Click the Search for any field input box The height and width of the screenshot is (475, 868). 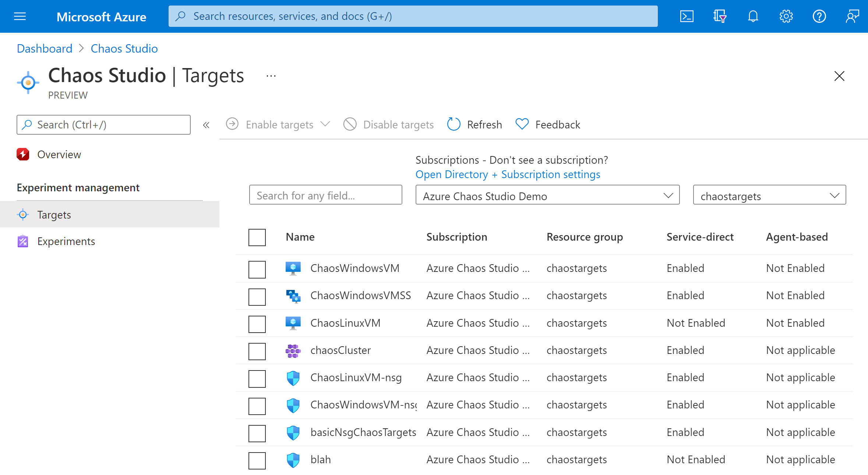(x=326, y=196)
